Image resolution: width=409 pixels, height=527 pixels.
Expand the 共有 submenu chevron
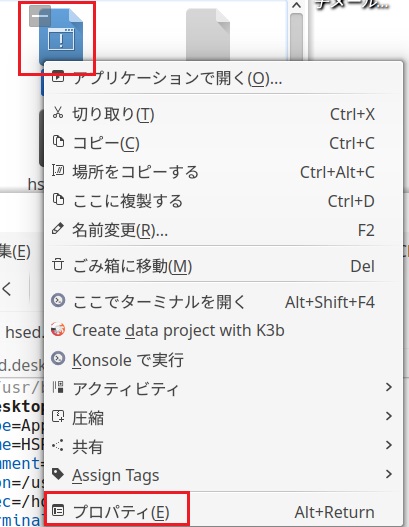pyautogui.click(x=389, y=445)
